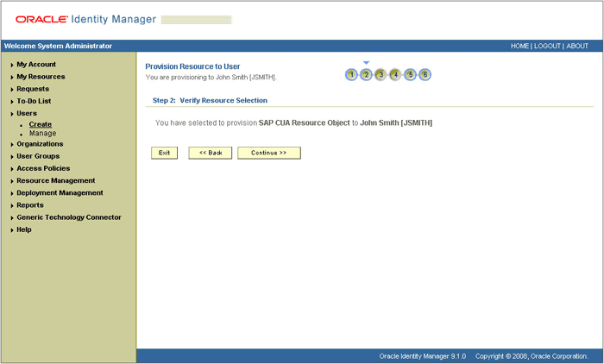Open Access Policies menu item
This screenshot has height=364, width=604.
(x=43, y=168)
